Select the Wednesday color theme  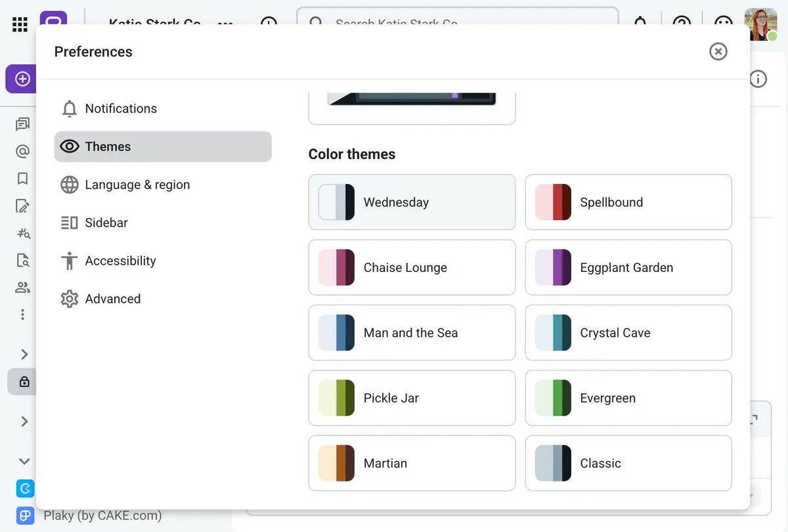(412, 202)
